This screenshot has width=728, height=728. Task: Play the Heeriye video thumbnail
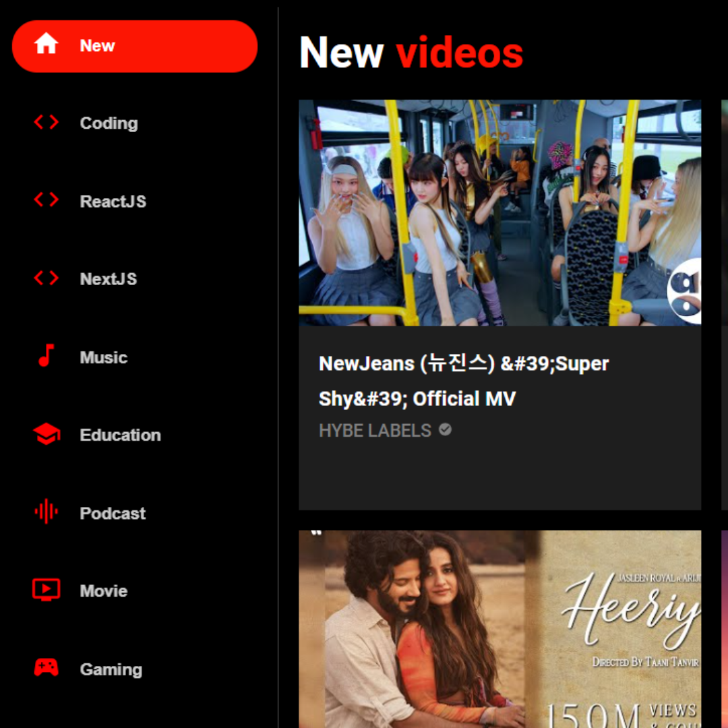(499, 629)
